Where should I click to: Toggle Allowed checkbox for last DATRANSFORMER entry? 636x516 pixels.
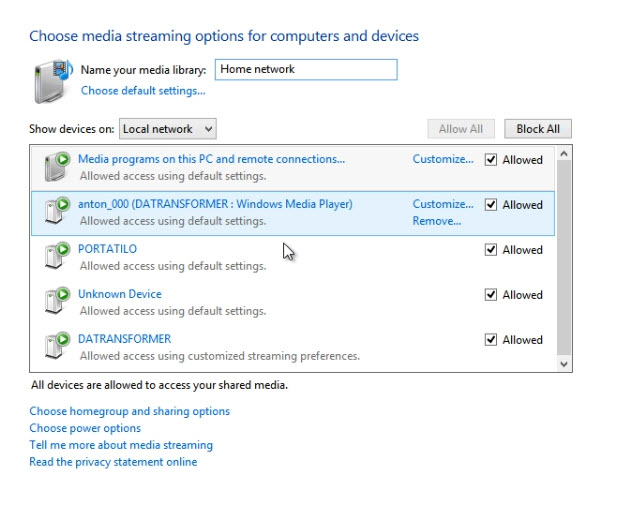(491, 340)
